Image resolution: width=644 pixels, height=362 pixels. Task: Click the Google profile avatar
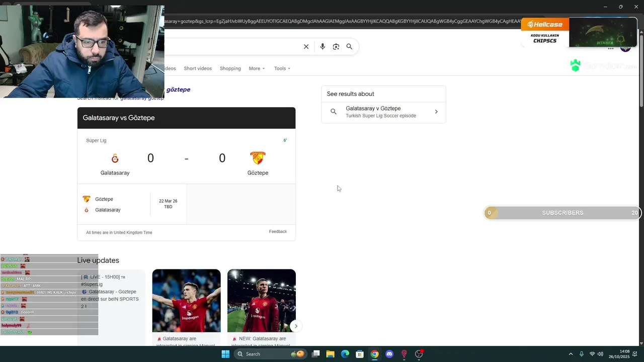pos(625,48)
